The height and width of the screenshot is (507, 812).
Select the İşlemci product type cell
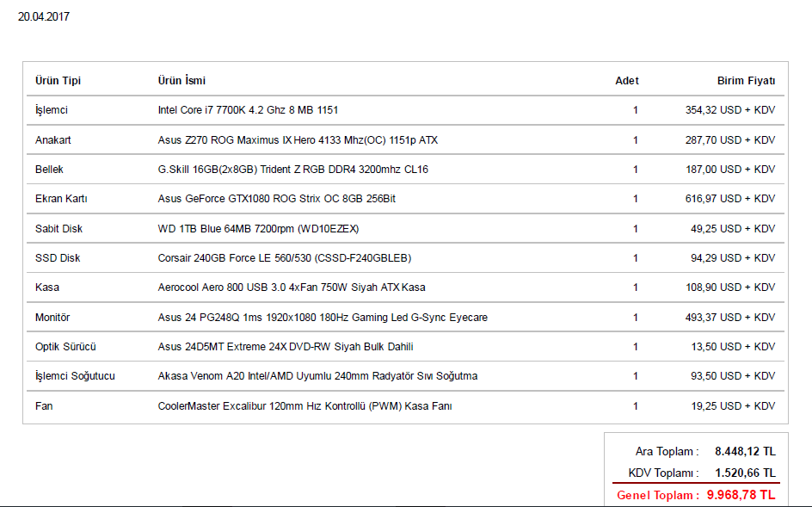pos(52,110)
